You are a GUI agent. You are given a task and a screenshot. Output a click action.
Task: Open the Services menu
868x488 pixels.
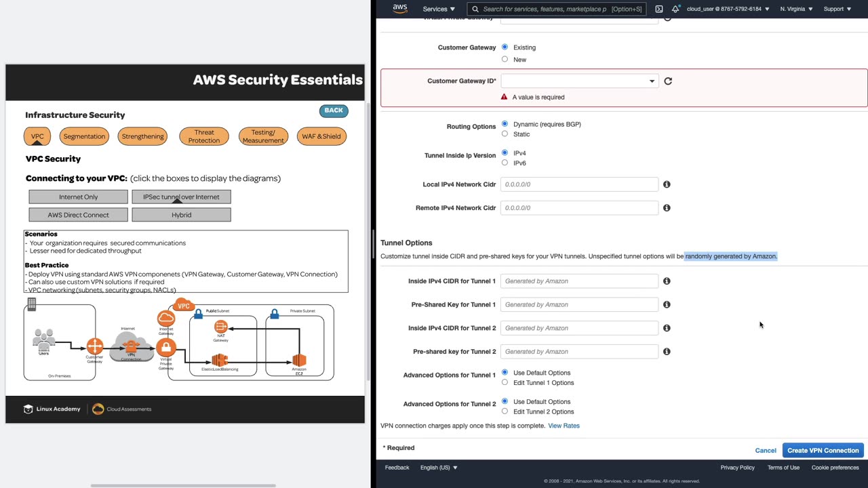[439, 9]
